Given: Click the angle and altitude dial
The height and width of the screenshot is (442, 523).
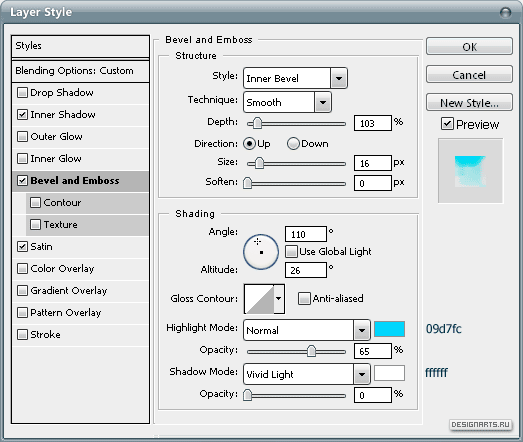Looking at the screenshot, I should (261, 252).
